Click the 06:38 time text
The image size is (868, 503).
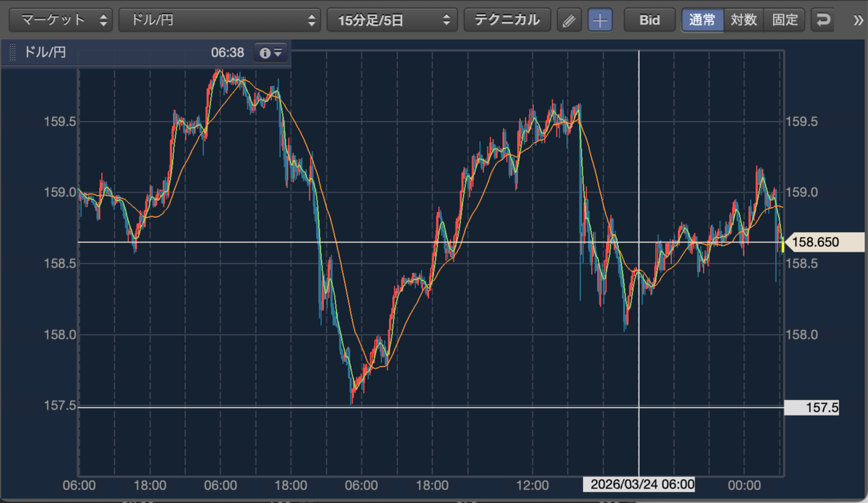(227, 53)
